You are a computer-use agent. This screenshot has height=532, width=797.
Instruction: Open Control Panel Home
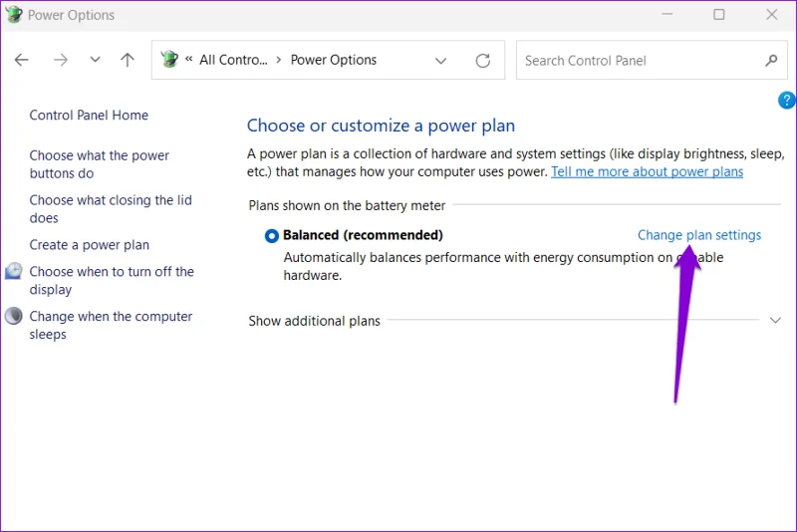pos(89,116)
